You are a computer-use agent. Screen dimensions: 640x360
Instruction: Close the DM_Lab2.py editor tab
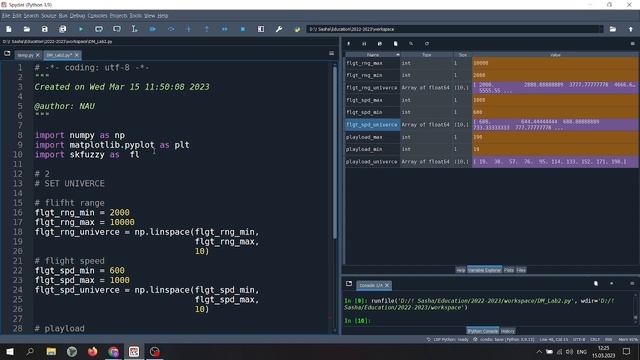pyautogui.click(x=77, y=55)
